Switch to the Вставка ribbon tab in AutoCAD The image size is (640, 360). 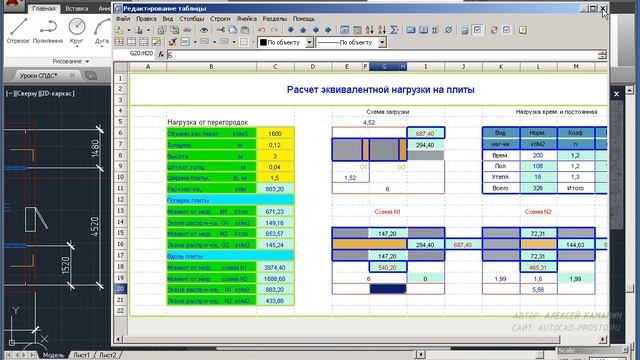pyautogui.click(x=76, y=8)
